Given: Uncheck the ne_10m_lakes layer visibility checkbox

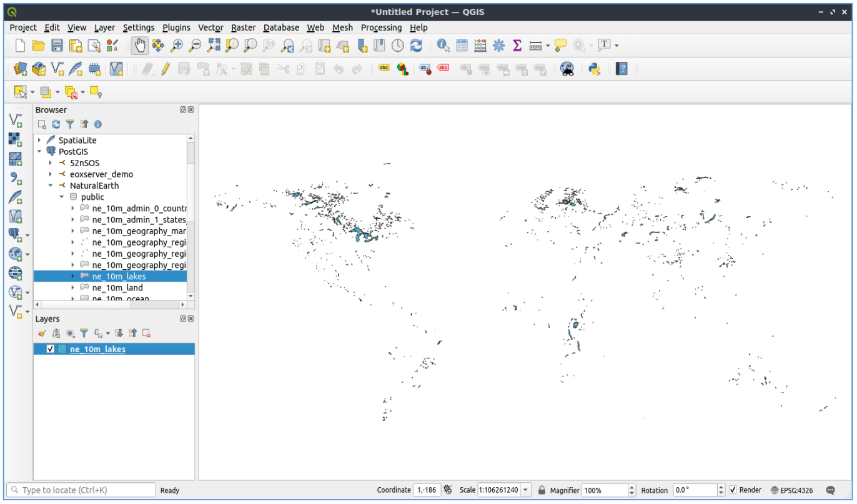Looking at the screenshot, I should (51, 349).
